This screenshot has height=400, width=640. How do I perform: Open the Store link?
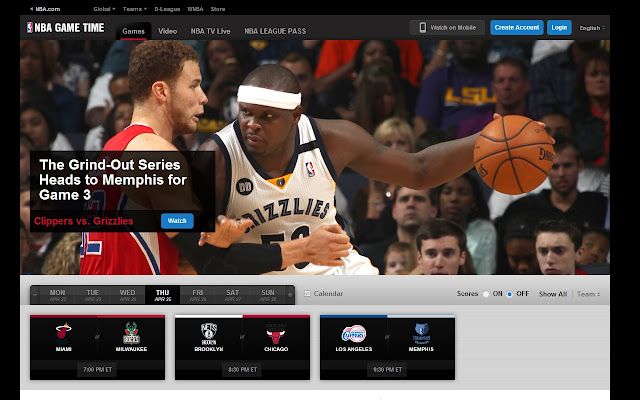click(x=218, y=9)
